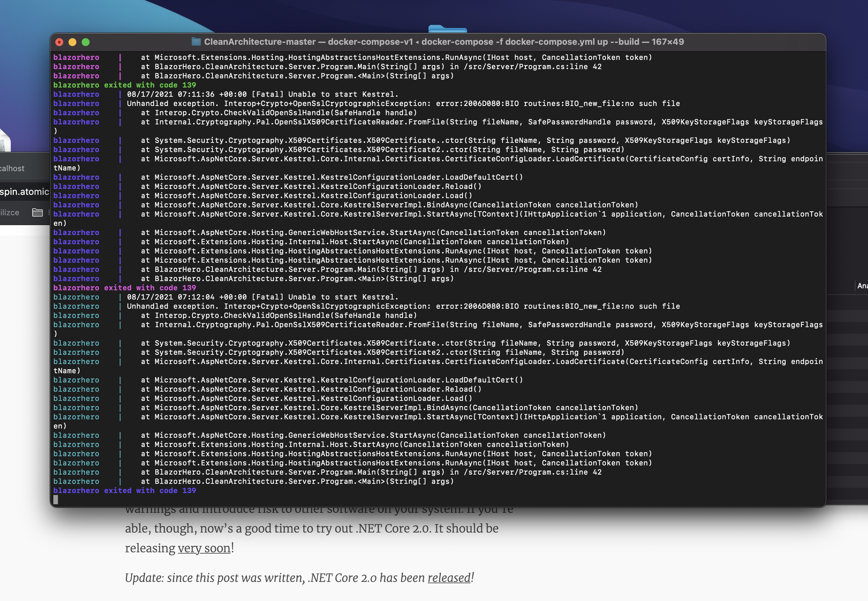The width and height of the screenshot is (868, 601).
Task: Minimize the terminal with the yellow button
Action: tap(73, 42)
